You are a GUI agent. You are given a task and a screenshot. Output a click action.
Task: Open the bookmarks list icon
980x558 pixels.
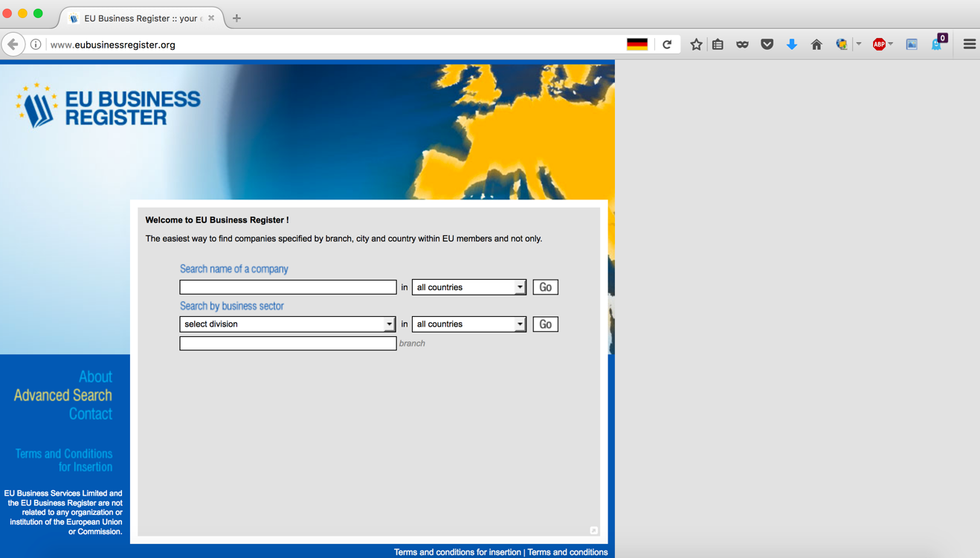coord(718,45)
